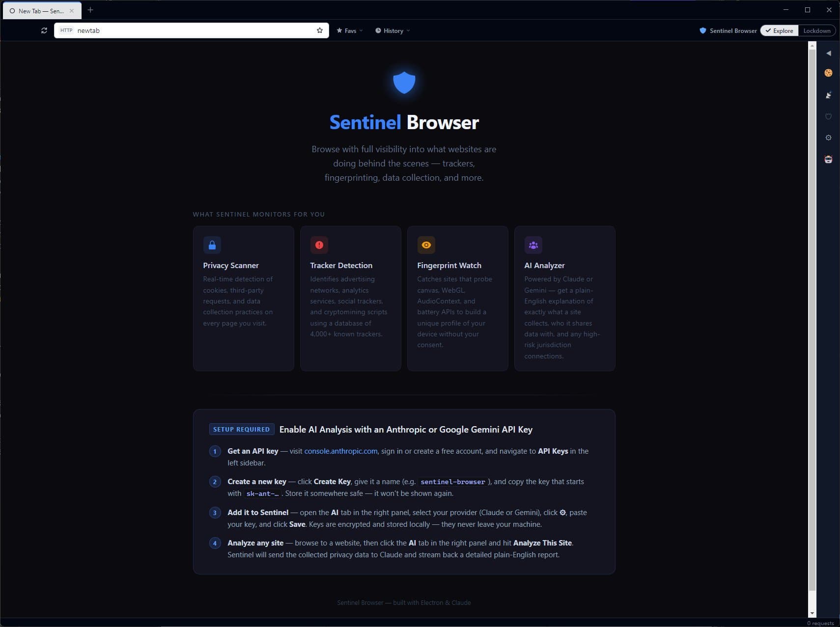840x627 pixels.
Task: Click the Tracker Detection alert icon
Action: pos(319,245)
